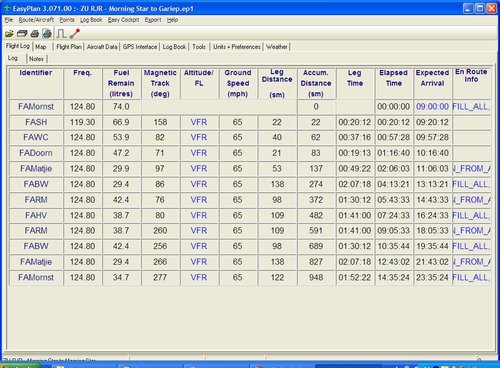The image size is (500, 368).
Task: Open the Help menu
Action: click(172, 20)
